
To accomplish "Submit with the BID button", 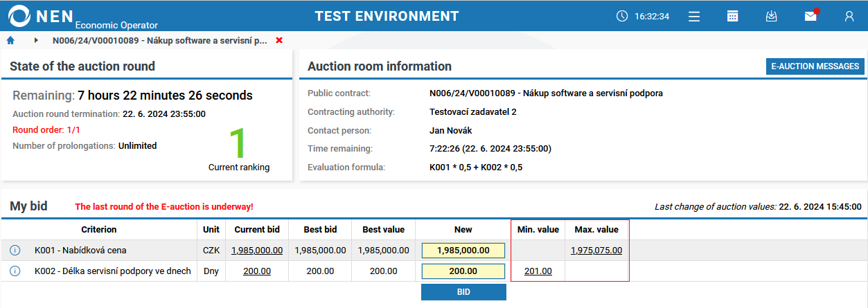I will pos(463,292).
